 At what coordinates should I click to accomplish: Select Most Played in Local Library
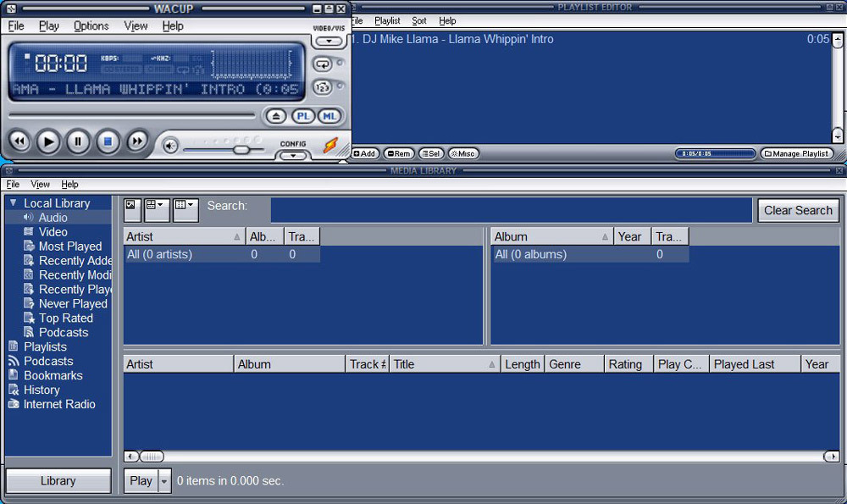pos(69,246)
